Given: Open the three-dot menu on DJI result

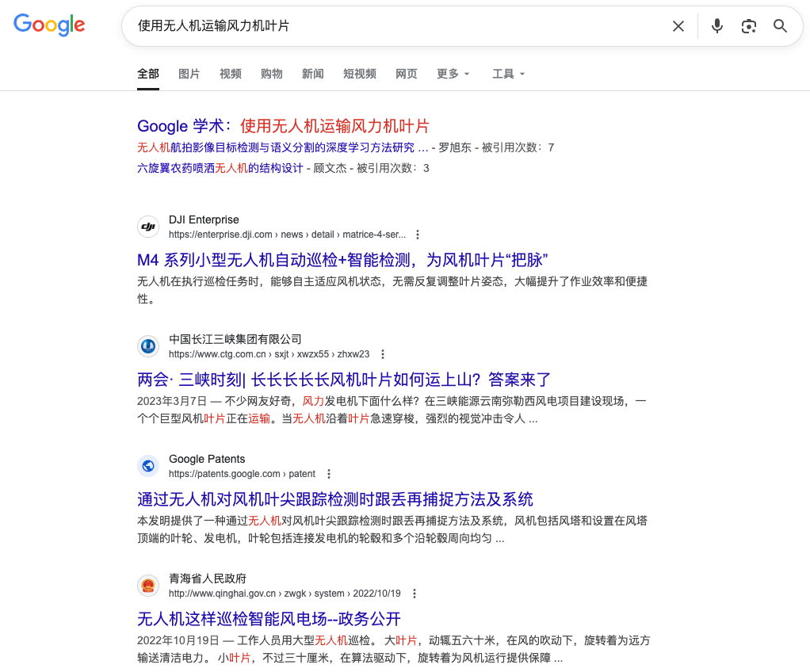Looking at the screenshot, I should (418, 234).
